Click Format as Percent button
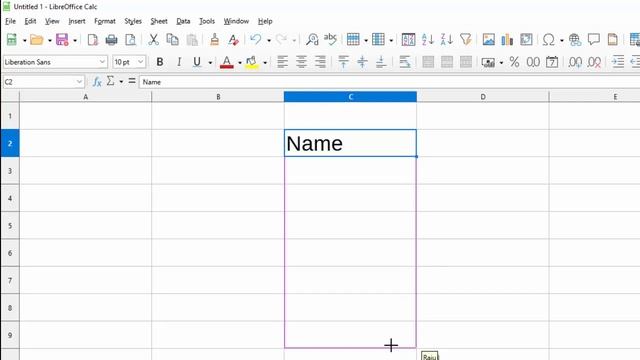640x360 pixels. coord(514,62)
